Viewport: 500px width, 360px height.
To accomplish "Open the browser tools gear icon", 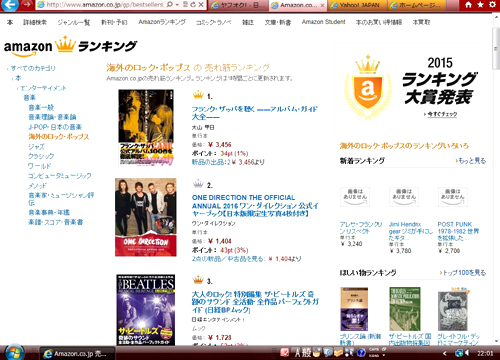I will click(492, 5).
